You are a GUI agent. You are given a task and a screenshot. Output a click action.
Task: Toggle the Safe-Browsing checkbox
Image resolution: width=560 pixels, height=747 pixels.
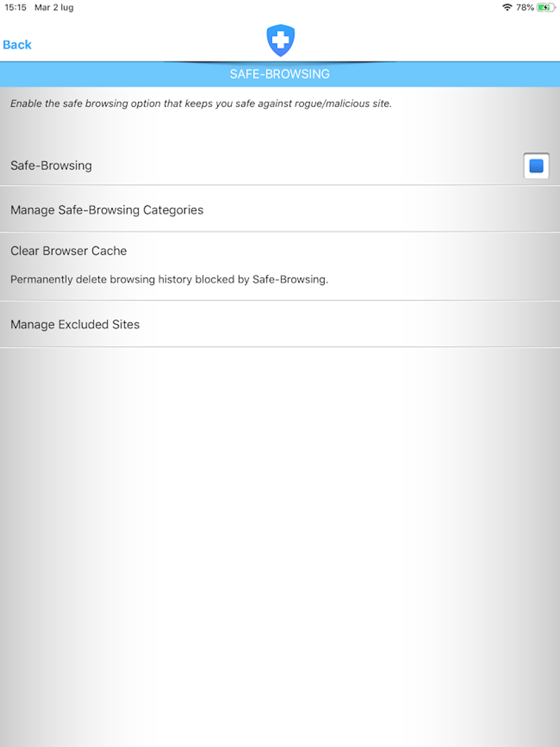536,166
